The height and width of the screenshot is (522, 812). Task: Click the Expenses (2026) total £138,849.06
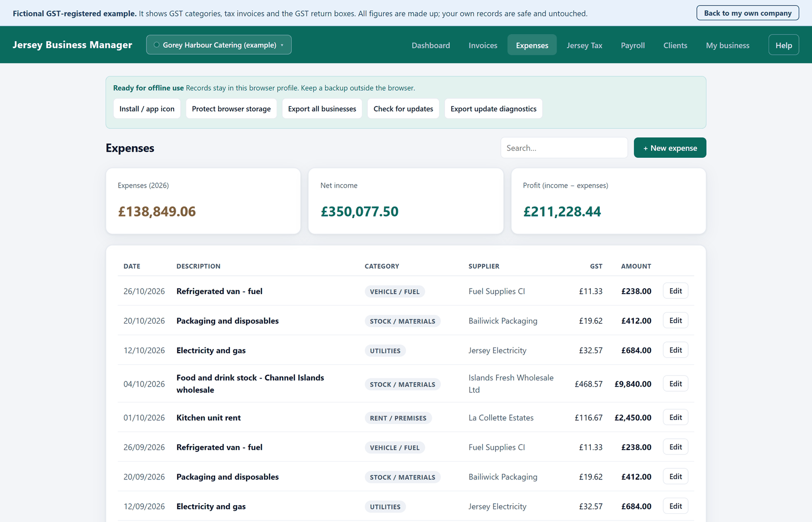[157, 212]
